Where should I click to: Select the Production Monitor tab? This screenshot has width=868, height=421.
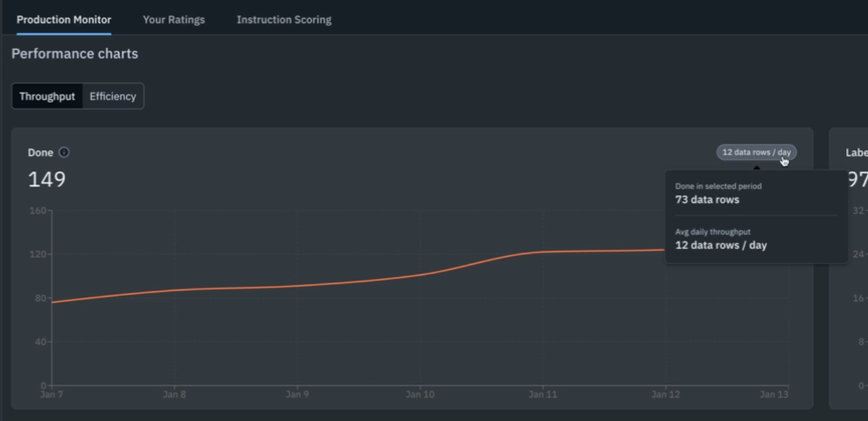64,19
